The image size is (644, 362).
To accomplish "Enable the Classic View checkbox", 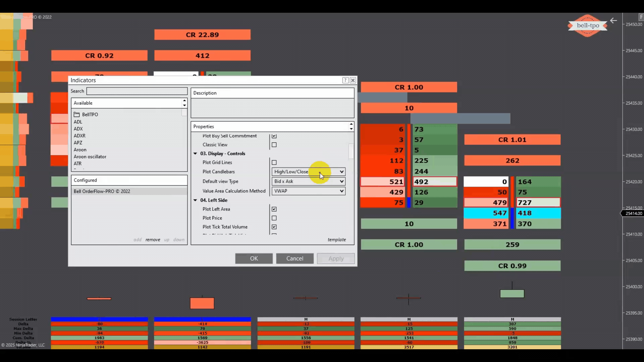I will pyautogui.click(x=274, y=145).
